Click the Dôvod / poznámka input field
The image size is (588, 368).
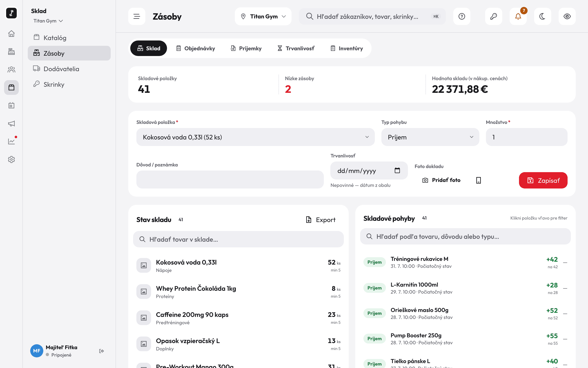tap(230, 179)
